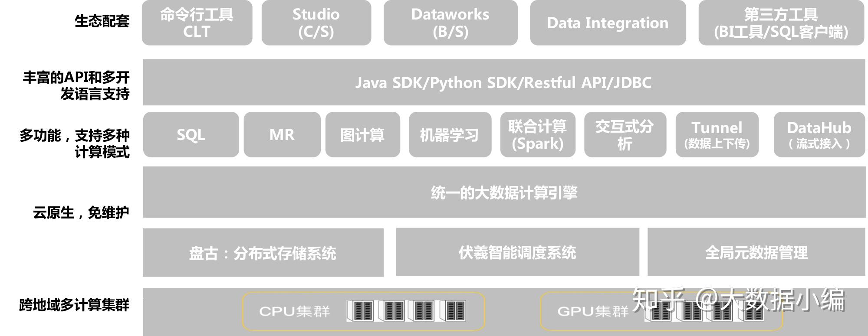Click the CPU集群 label

294,311
